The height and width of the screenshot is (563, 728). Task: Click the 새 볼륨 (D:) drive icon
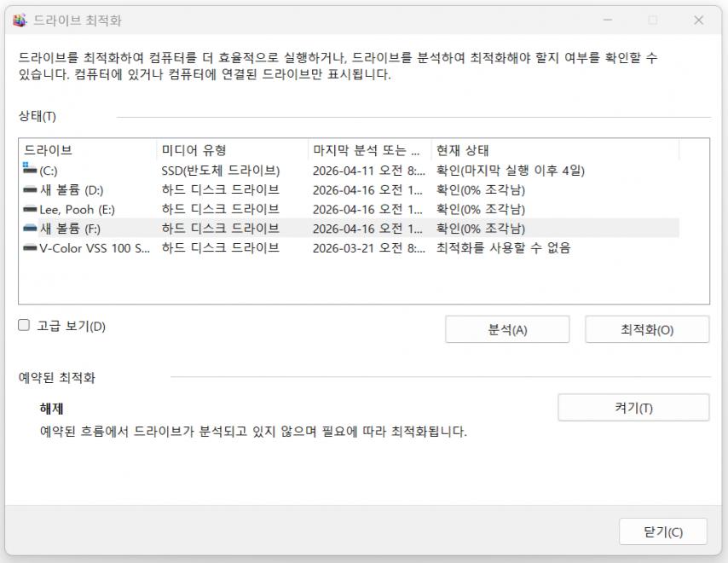(x=31, y=189)
